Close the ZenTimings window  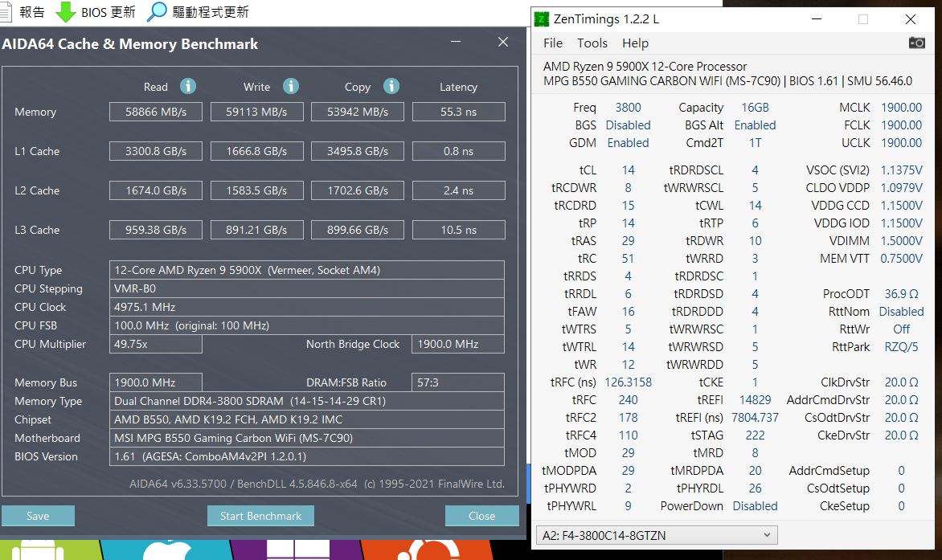point(910,19)
